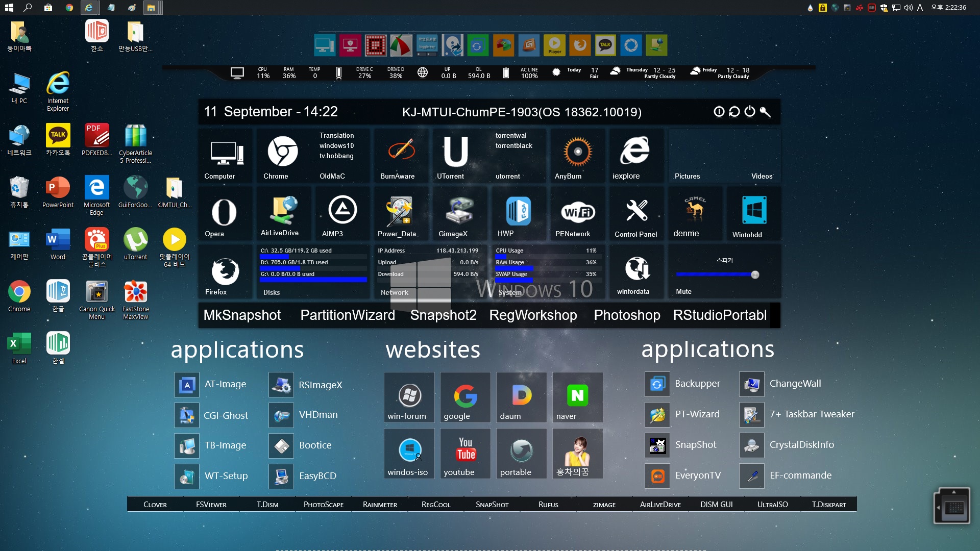Open PartitionWizard from the text bar
Screen dimensions: 980x551
tap(348, 315)
